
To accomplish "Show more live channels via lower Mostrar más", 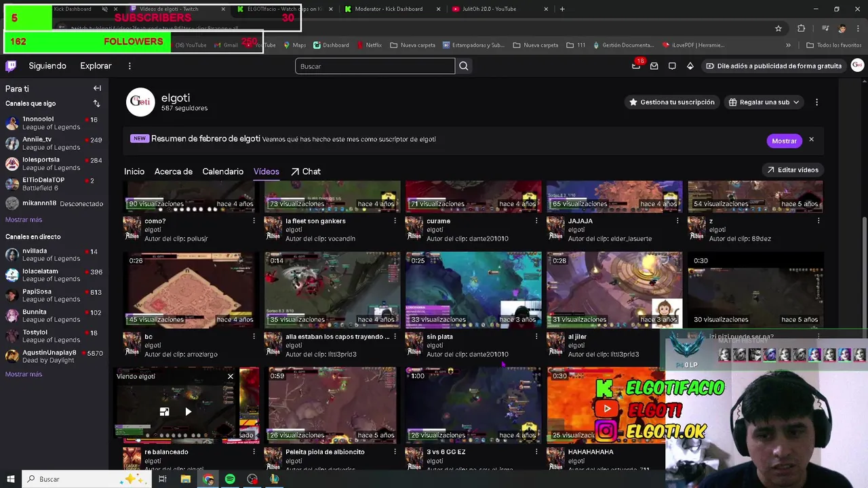I will tap(24, 374).
